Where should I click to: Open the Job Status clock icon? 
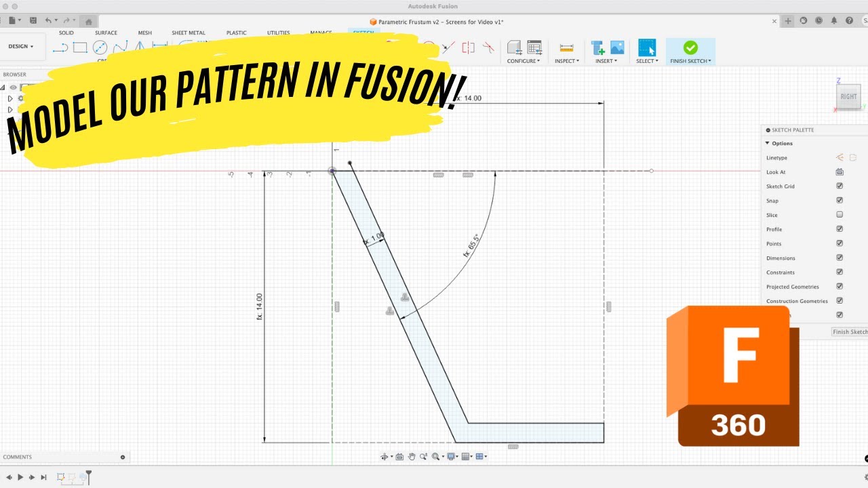(x=819, y=21)
